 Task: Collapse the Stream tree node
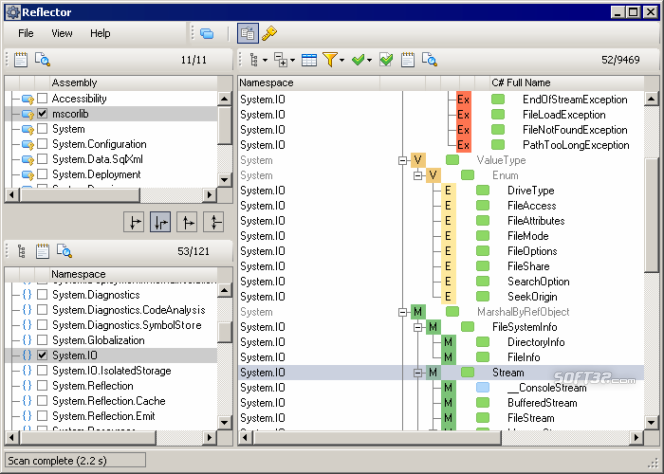coord(418,373)
